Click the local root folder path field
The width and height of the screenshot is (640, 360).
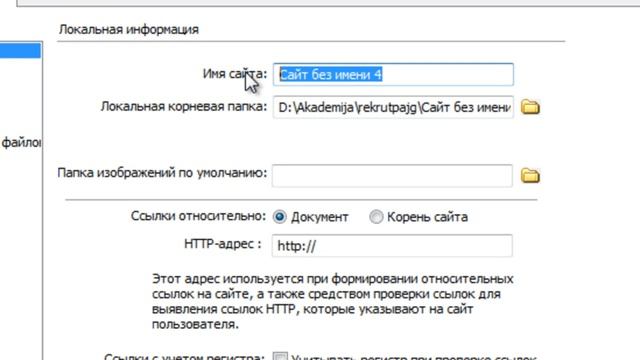393,107
